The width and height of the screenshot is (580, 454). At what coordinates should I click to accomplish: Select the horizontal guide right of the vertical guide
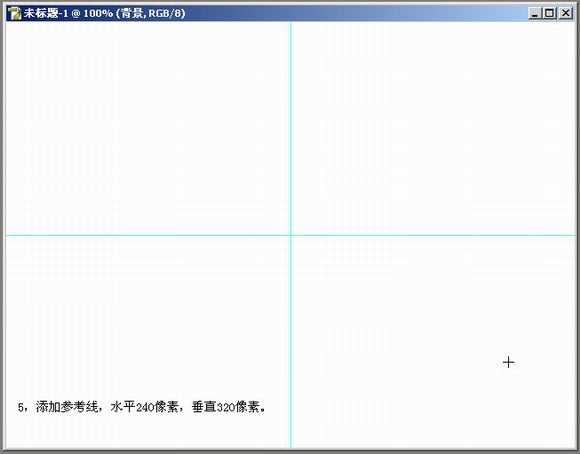[x=434, y=235]
